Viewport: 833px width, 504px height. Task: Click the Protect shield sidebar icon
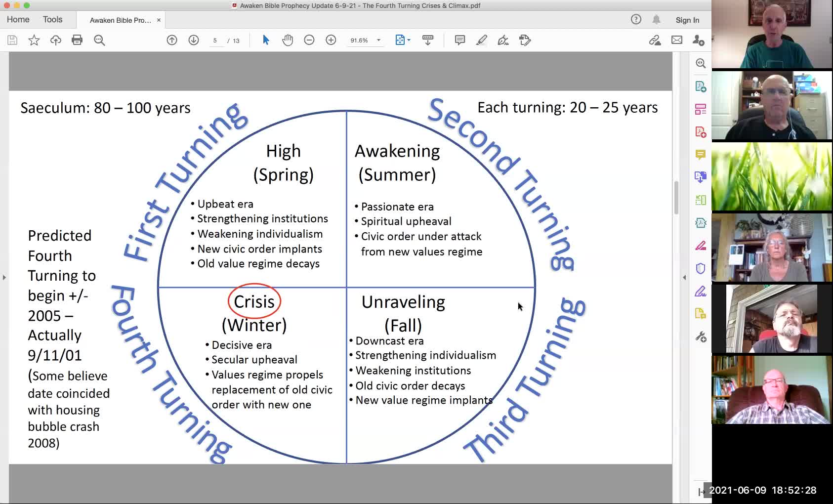(x=701, y=268)
